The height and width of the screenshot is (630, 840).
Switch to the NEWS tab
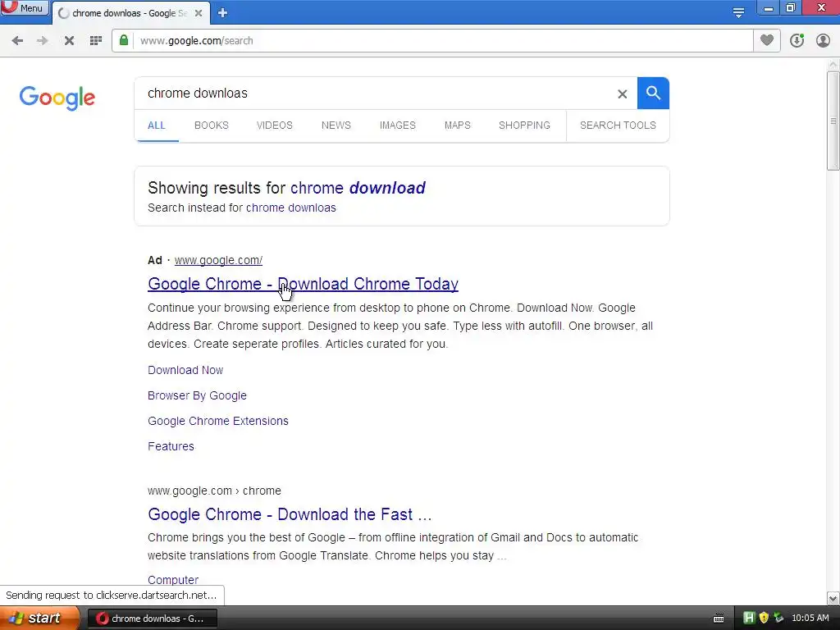pyautogui.click(x=336, y=126)
